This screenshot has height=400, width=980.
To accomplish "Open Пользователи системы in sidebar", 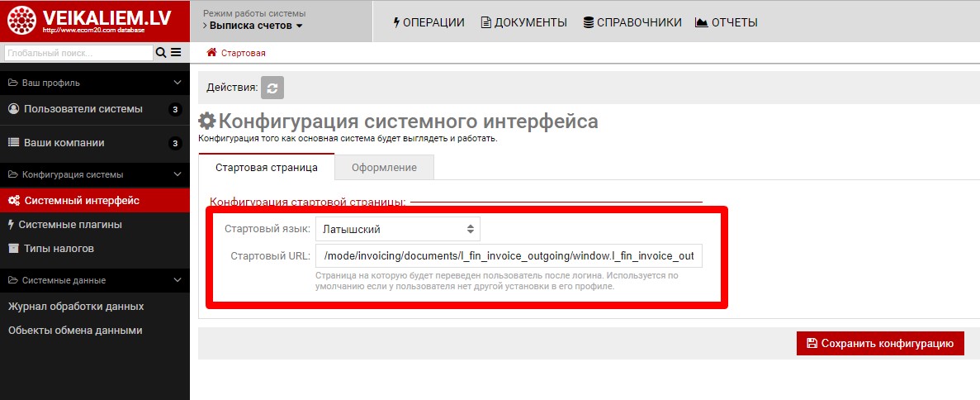I will tap(83, 109).
